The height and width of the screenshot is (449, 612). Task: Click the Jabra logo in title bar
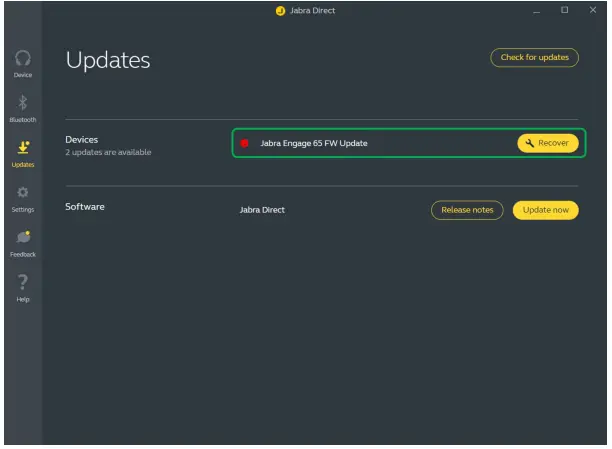280,11
